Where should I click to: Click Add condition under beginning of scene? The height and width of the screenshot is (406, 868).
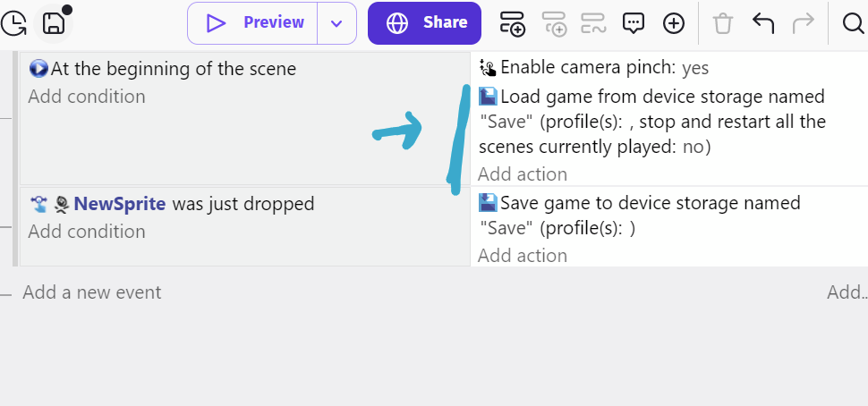pyautogui.click(x=87, y=97)
